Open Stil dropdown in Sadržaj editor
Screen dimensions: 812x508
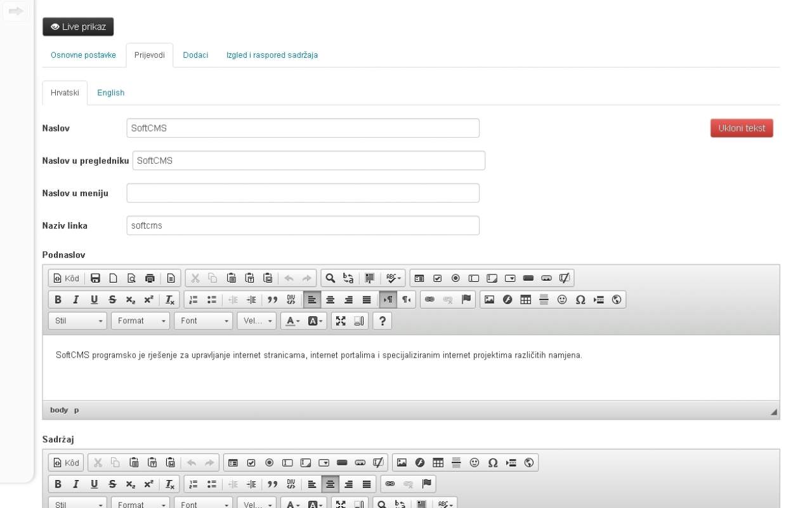click(x=77, y=504)
